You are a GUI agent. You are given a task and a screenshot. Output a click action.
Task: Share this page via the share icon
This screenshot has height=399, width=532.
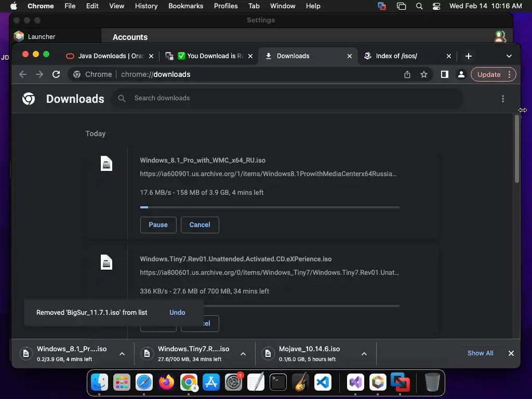point(407,74)
